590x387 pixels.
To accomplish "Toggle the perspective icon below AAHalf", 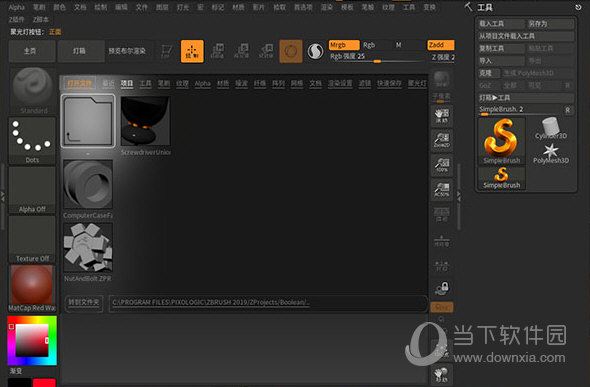I will tap(442, 214).
